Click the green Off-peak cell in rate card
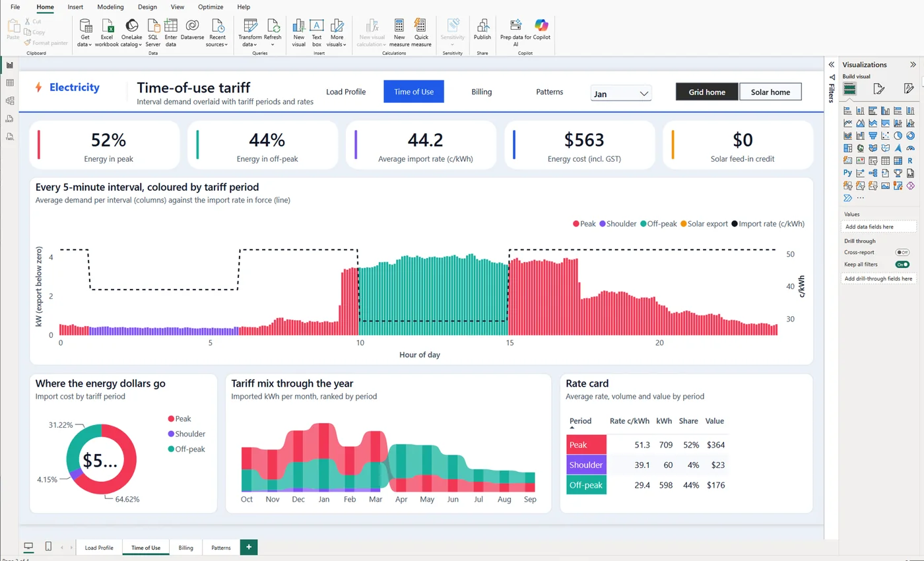 click(x=587, y=486)
